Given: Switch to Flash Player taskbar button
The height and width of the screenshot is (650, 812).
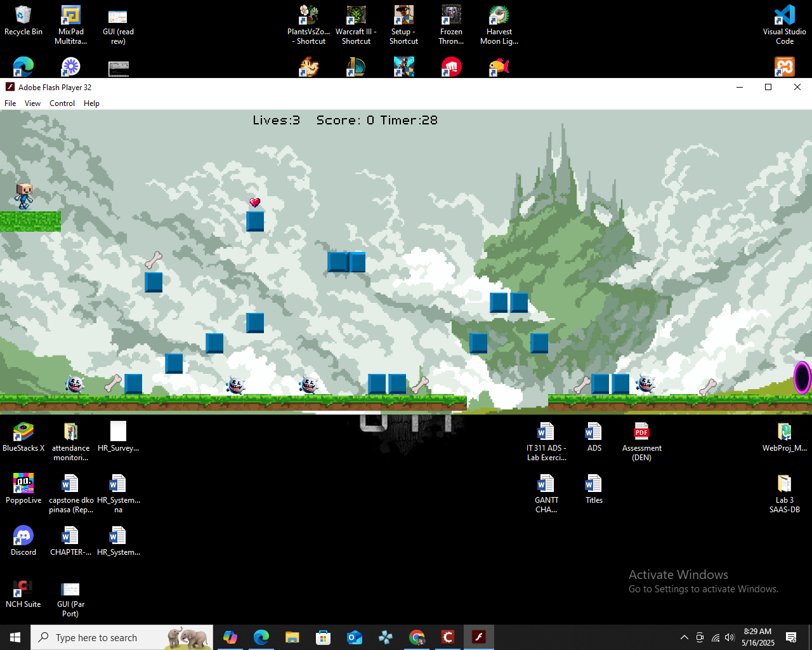Looking at the screenshot, I should (479, 637).
